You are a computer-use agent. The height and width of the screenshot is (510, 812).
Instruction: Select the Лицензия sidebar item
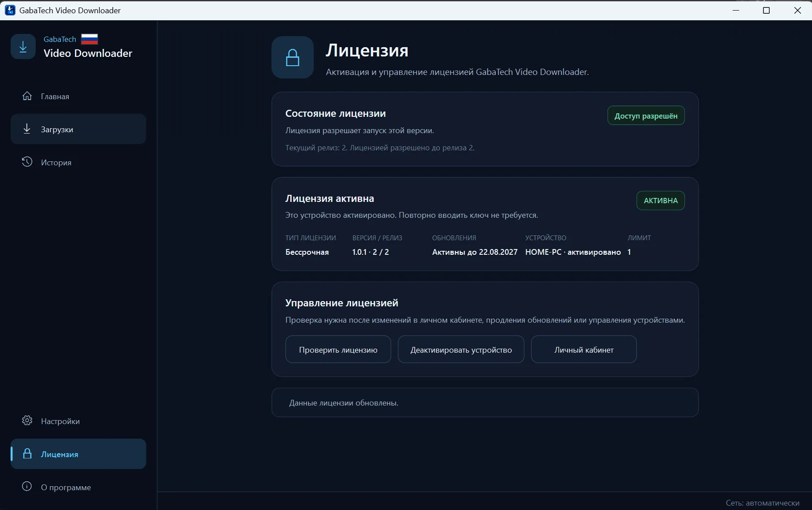(78, 454)
